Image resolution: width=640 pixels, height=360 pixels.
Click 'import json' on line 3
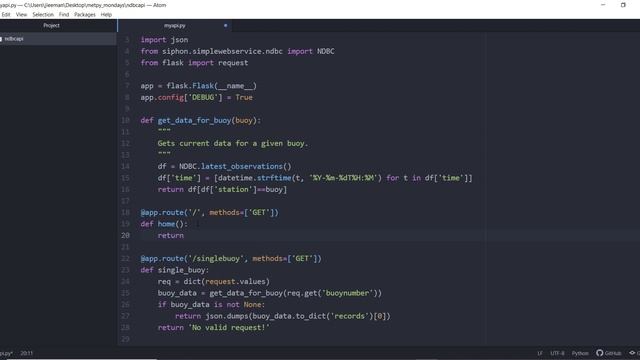[164, 40]
